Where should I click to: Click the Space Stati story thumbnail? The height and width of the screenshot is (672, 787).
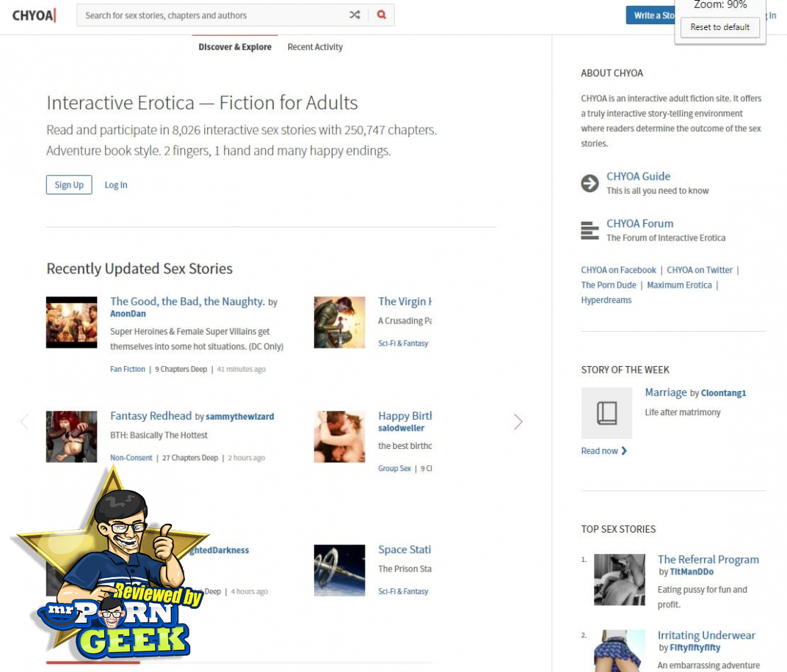tap(339, 571)
